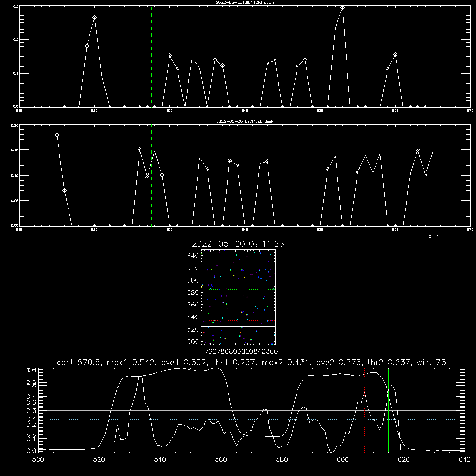This screenshot has width=476, height=476.
Task: Click the rightmost solid green line in bottom plot
Action: (388, 410)
